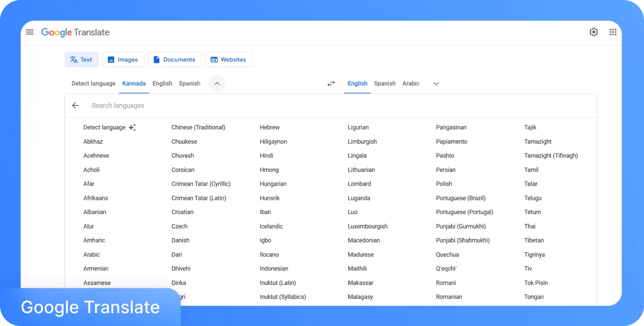644x326 pixels.
Task: Open the Settings gear
Action: 594,32
